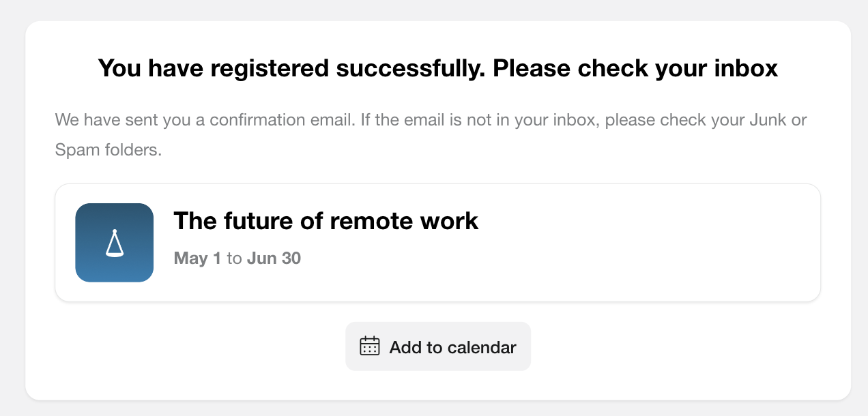
Task: Click empty space right of event title
Action: [x=648, y=221]
